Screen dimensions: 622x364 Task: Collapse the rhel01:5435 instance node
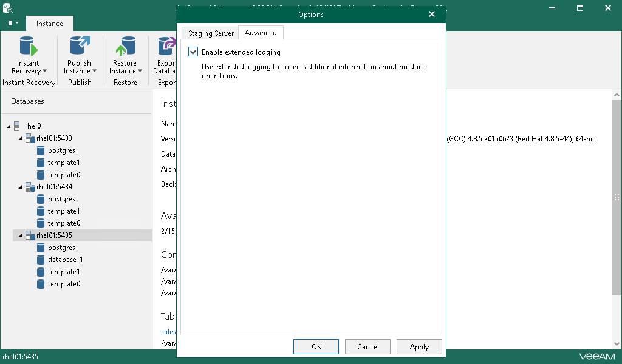[x=21, y=235]
